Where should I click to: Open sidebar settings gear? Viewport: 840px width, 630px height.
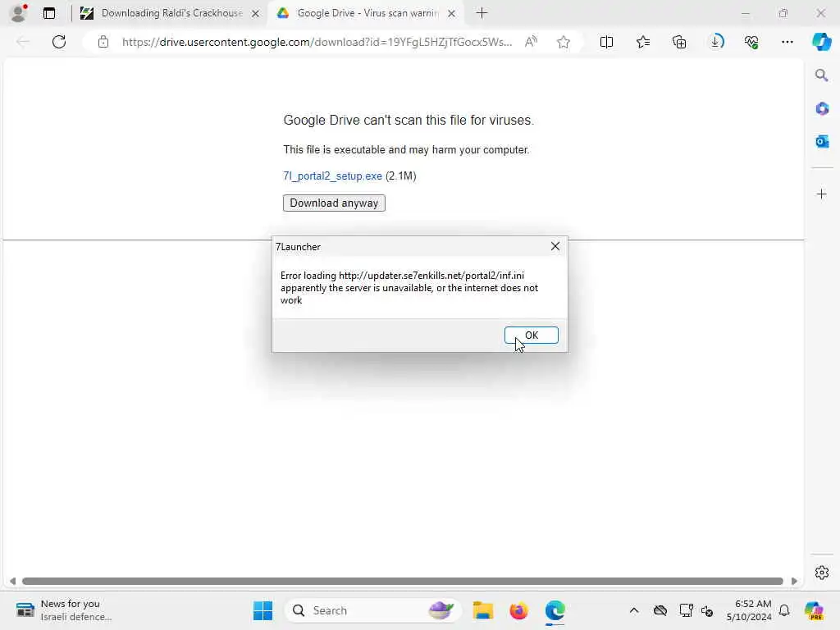822,573
